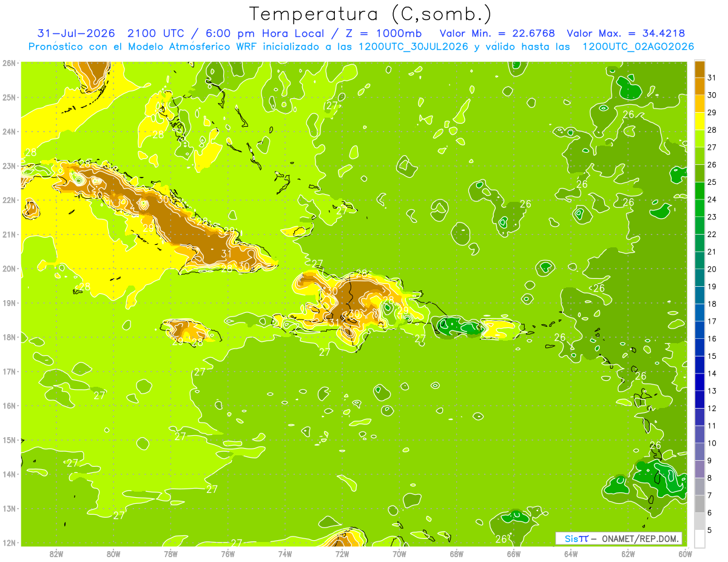
Task: Click the "62W" longitude axis label
Action: (628, 554)
